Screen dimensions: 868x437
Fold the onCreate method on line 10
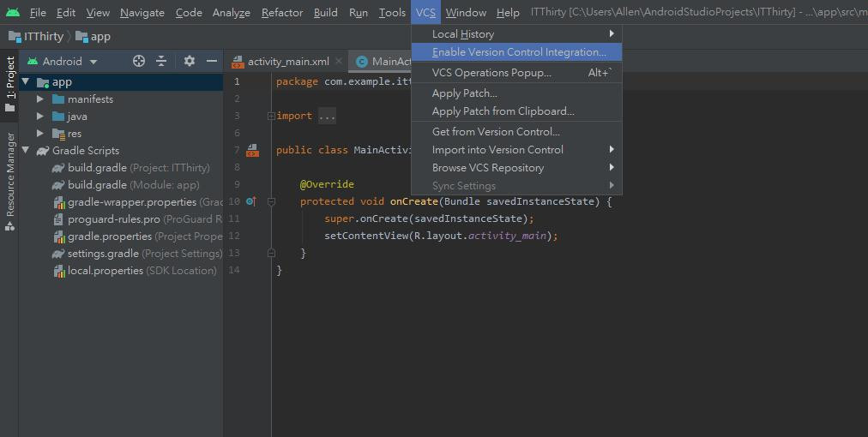[x=271, y=201]
